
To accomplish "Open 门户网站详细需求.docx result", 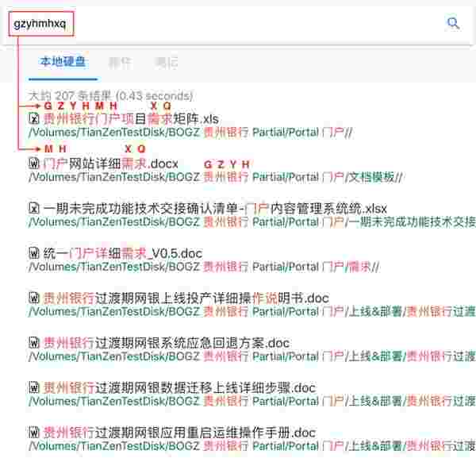I will 110,164.
